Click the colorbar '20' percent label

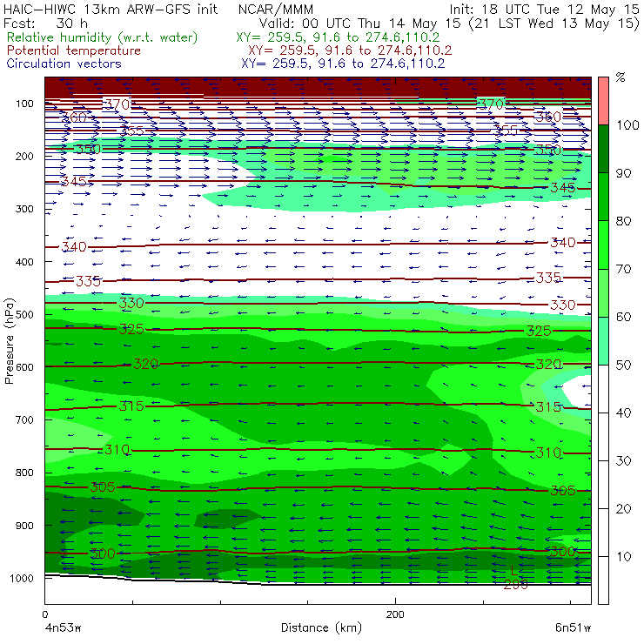point(623,509)
